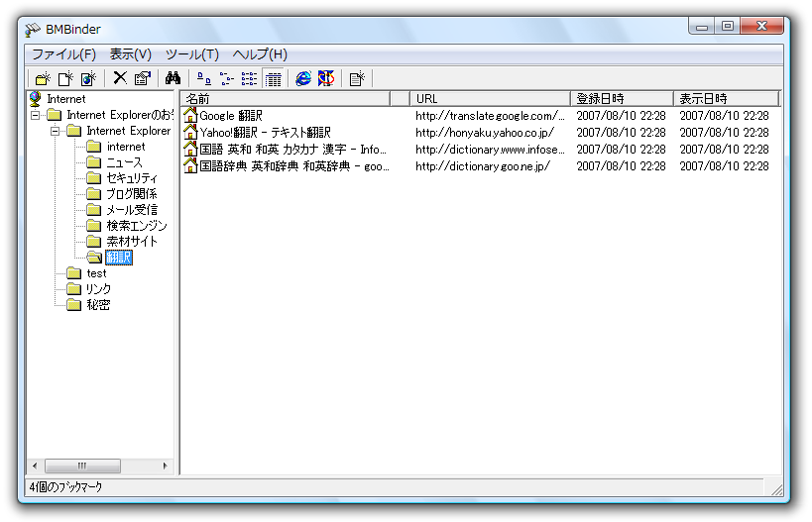Click the new web bookmark globe icon
812x522 pixels.
[x=88, y=78]
